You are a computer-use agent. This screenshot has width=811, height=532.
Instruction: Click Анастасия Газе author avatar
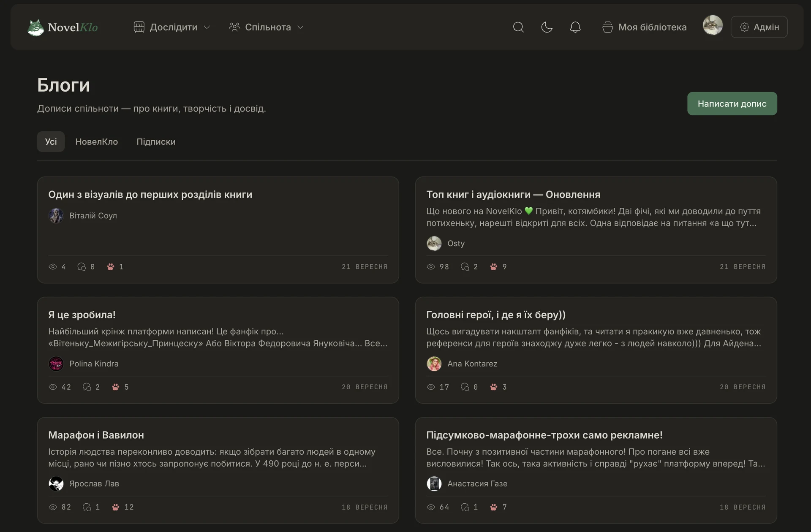point(434,484)
